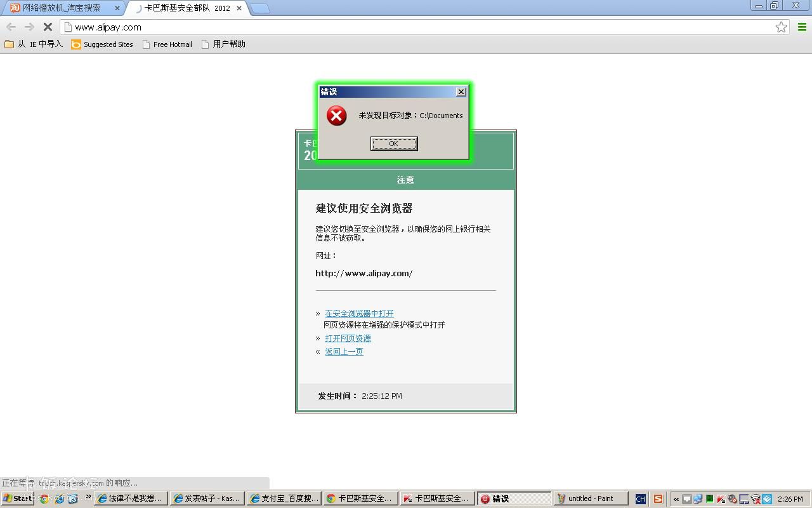Click 返回上一页 link

click(344, 352)
